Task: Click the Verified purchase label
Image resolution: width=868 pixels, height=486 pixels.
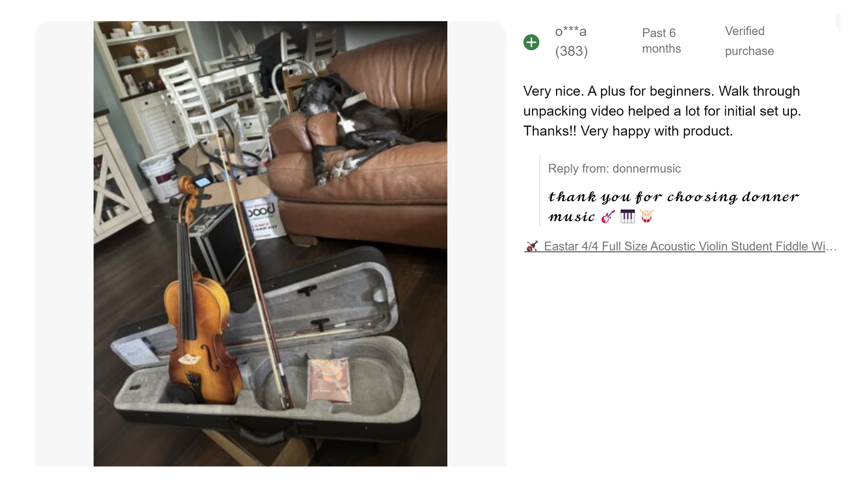Action: pyautogui.click(x=749, y=41)
